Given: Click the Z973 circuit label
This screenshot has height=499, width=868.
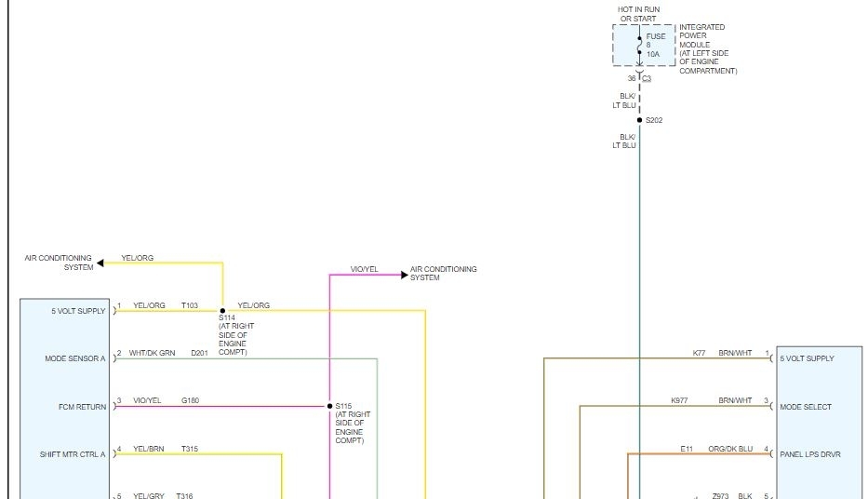Looking at the screenshot, I should click(x=720, y=495).
